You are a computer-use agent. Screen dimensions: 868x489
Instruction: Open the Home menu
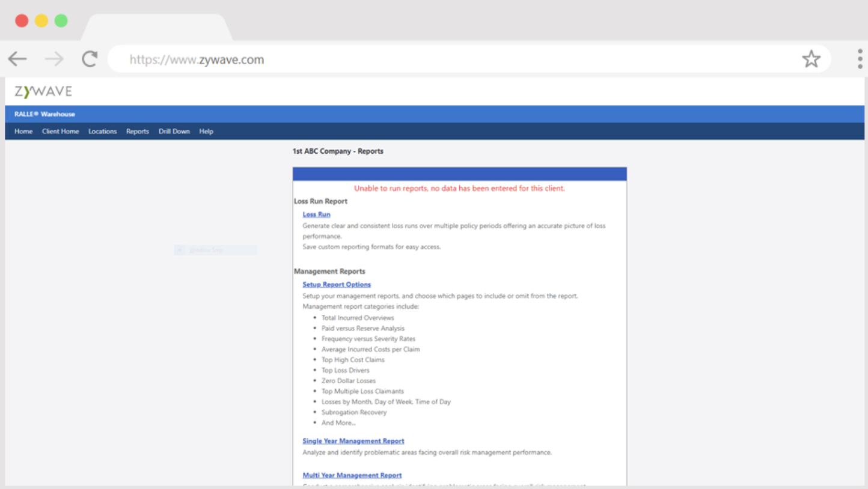coord(23,131)
